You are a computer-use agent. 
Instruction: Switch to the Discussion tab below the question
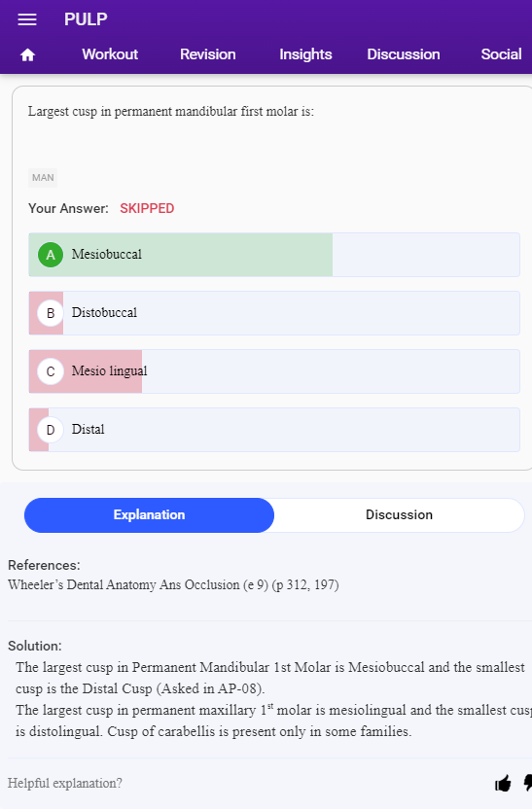click(x=400, y=515)
